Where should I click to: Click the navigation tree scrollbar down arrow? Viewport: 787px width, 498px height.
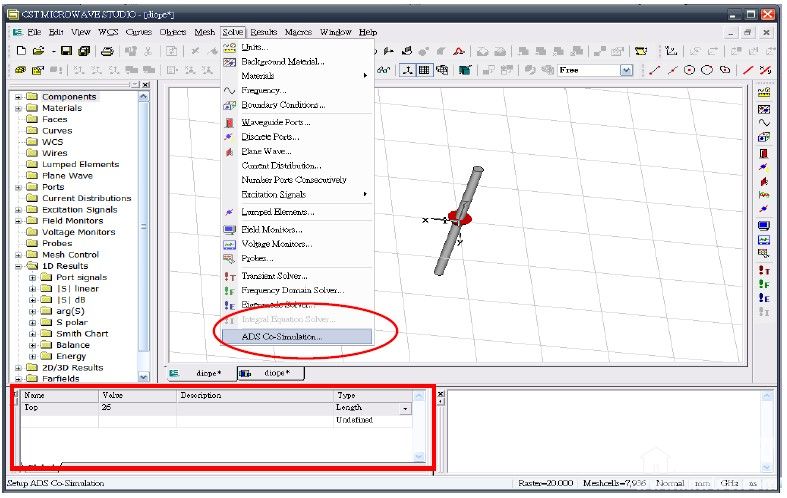point(144,377)
